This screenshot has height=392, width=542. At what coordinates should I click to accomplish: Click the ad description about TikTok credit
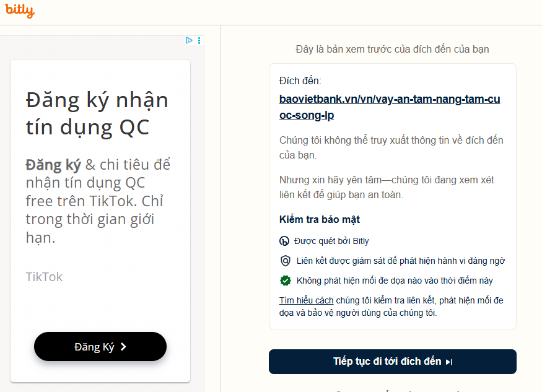pos(98,201)
